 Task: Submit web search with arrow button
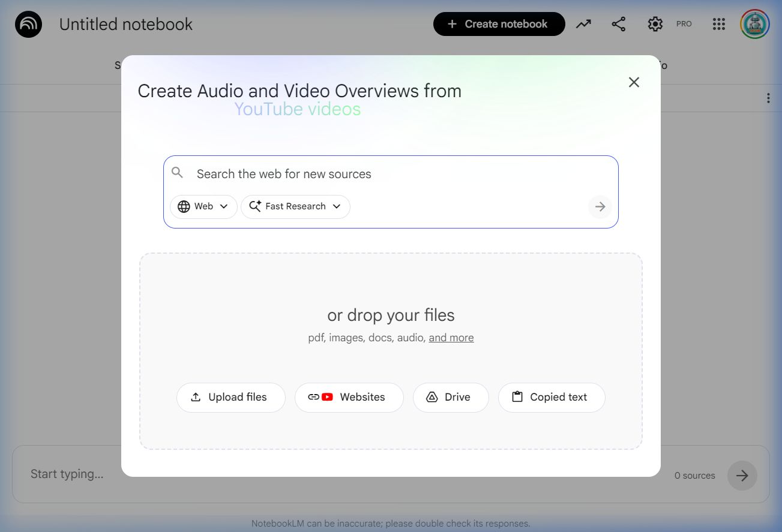pyautogui.click(x=600, y=207)
